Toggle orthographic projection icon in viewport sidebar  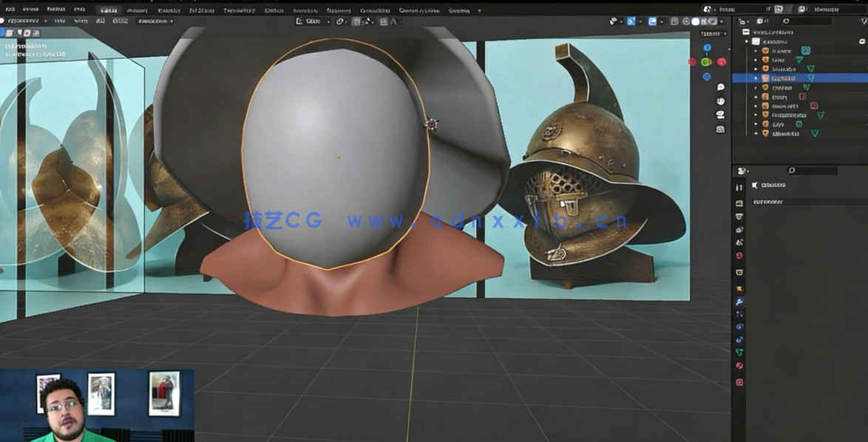tap(719, 127)
